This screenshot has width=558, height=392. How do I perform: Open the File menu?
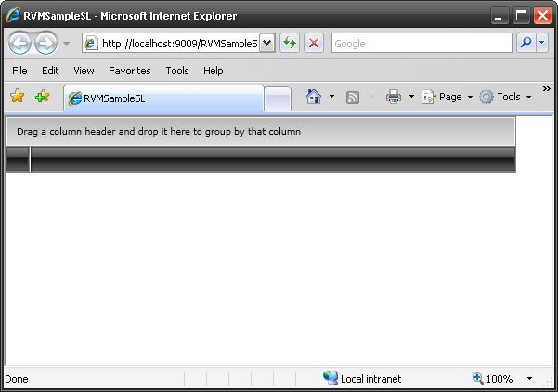[x=19, y=71]
